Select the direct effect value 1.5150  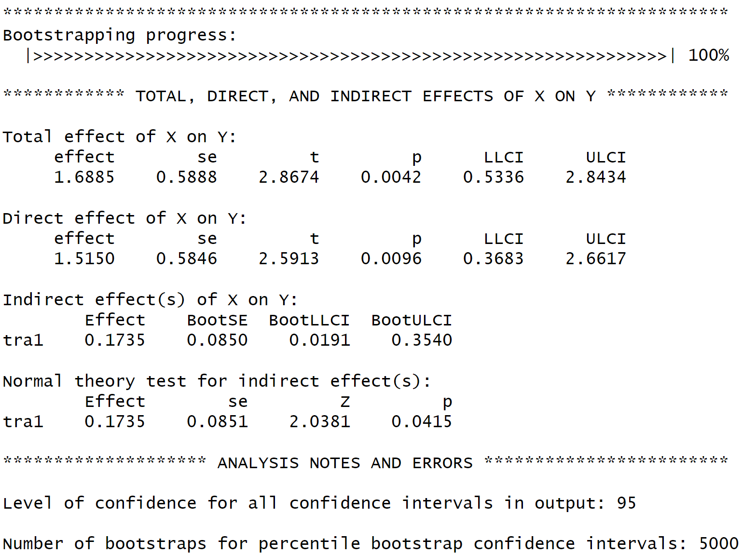click(84, 259)
